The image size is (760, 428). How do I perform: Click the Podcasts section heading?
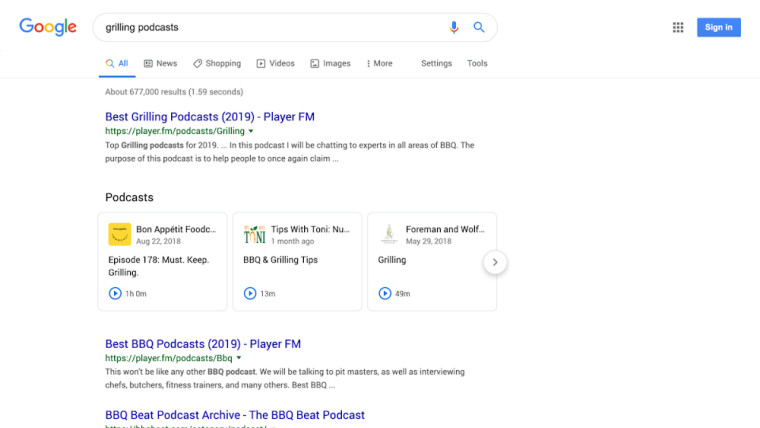[129, 197]
